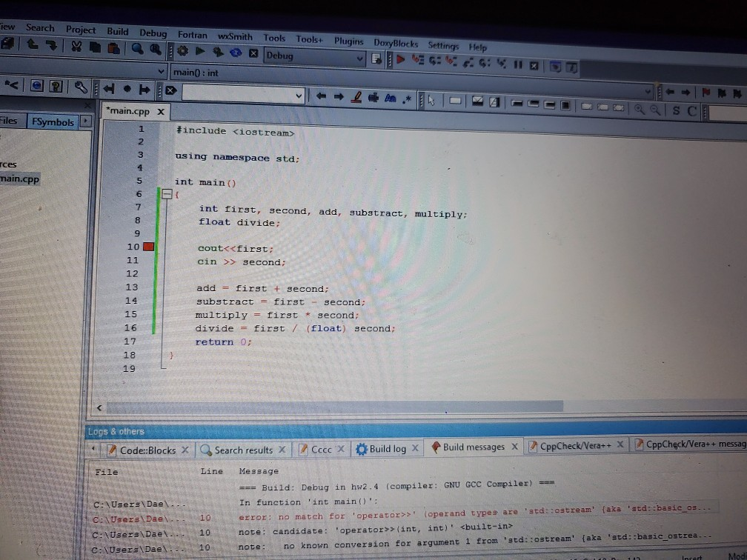This screenshot has width=747, height=560.
Task: Run the program with the green arrow icon
Action: (x=199, y=53)
